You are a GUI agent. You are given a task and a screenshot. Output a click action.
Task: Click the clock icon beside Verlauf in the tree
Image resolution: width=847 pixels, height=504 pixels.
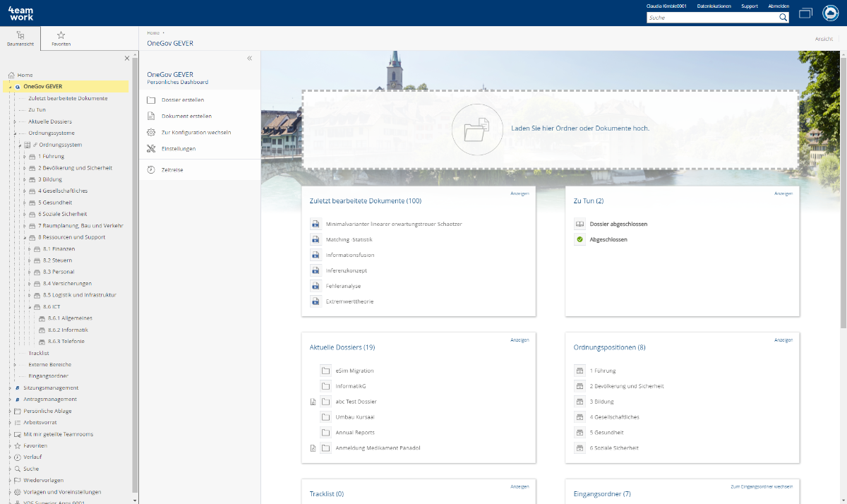(x=18, y=457)
